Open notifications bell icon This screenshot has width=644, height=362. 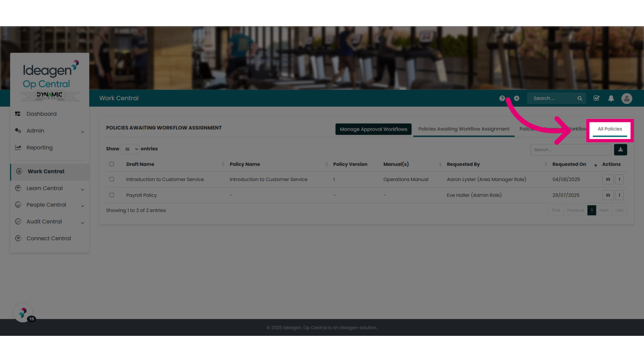point(611,98)
